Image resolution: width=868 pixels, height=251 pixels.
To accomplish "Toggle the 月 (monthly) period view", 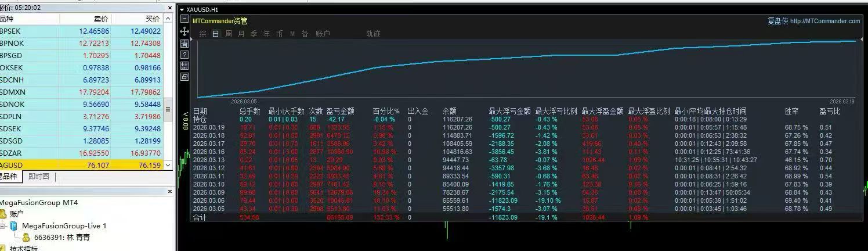I will [x=241, y=34].
